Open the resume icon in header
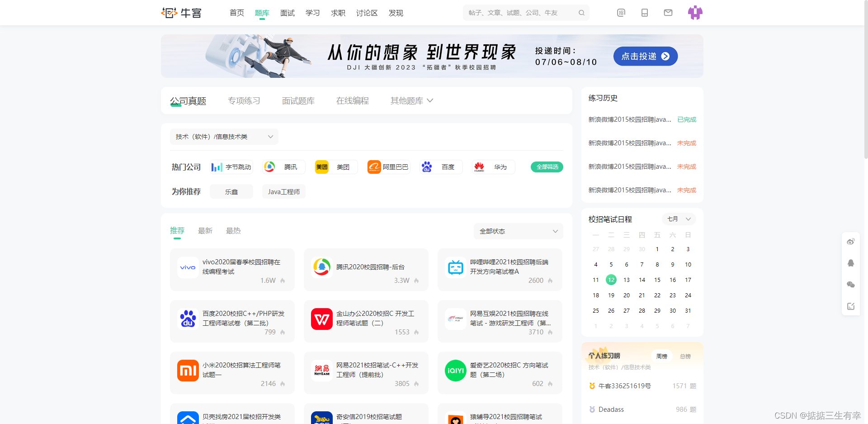Viewport: 868px width, 424px height. click(x=621, y=13)
